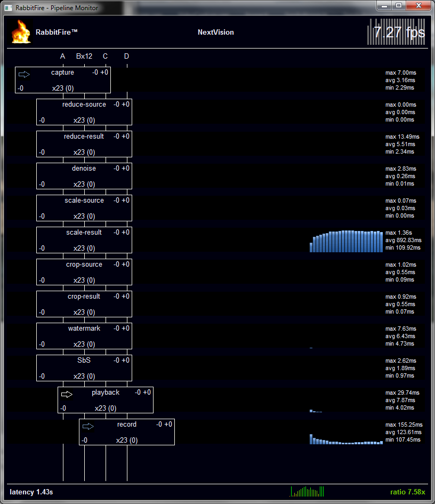Select the watermark pipeline node

click(x=84, y=336)
